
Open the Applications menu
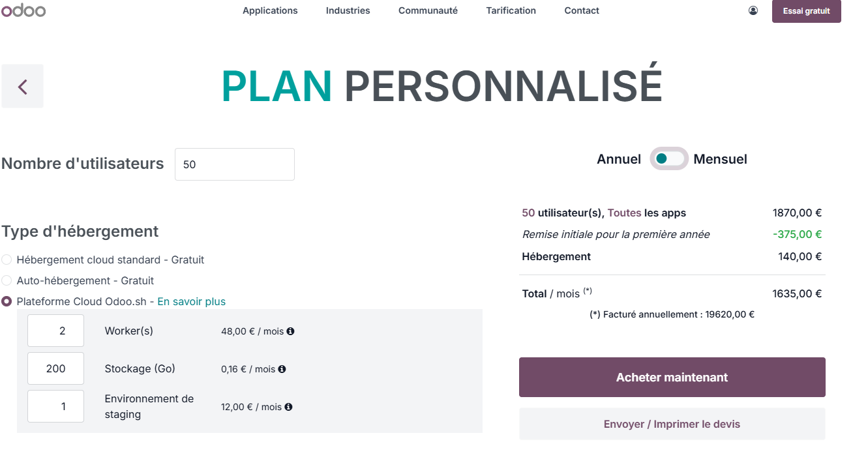[x=270, y=10]
